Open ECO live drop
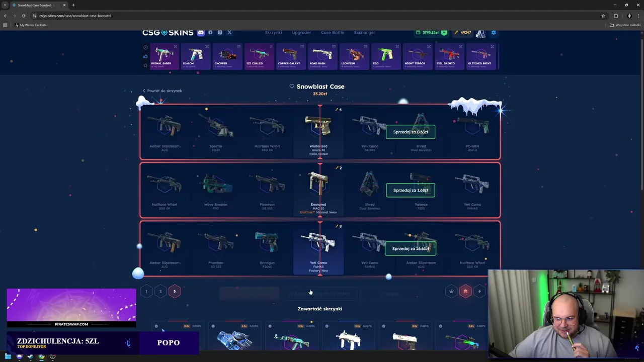 click(386, 57)
